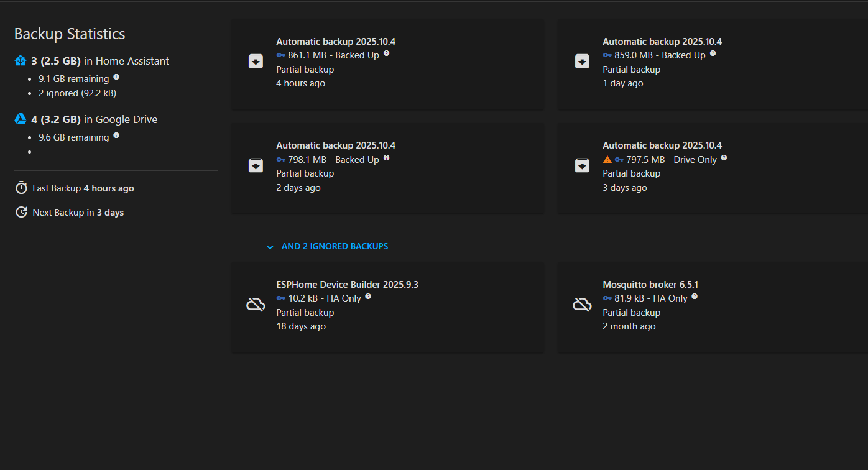
Task: Click the chevron beside AND 2 IGNORED BACKUPS
Action: [x=270, y=247]
